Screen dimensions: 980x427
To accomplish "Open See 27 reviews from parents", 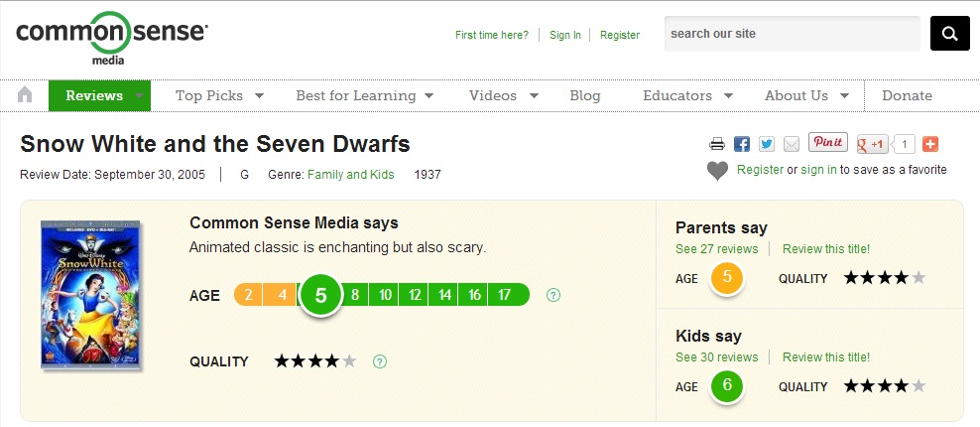I will tap(717, 248).
